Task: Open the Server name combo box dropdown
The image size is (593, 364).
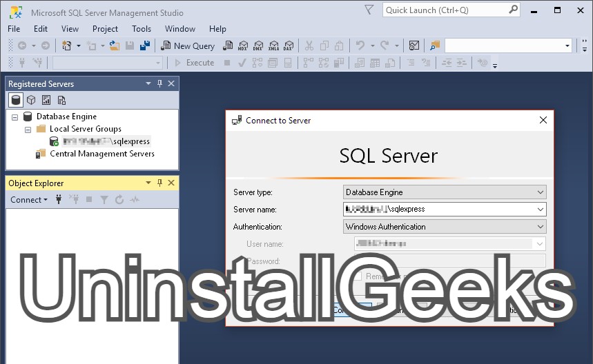Action: pyautogui.click(x=541, y=209)
